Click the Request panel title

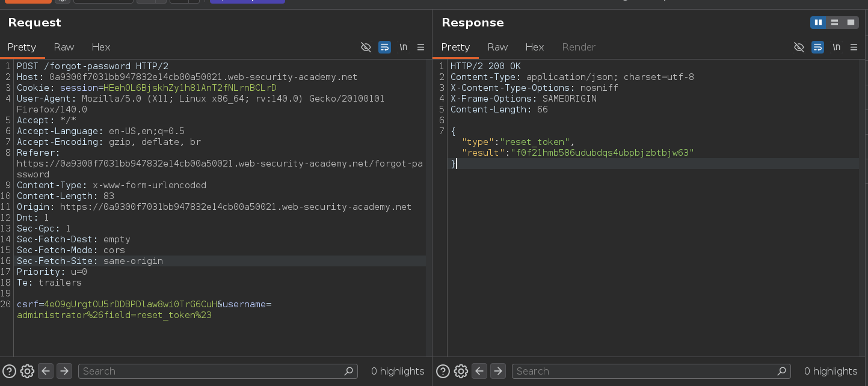pyautogui.click(x=34, y=22)
